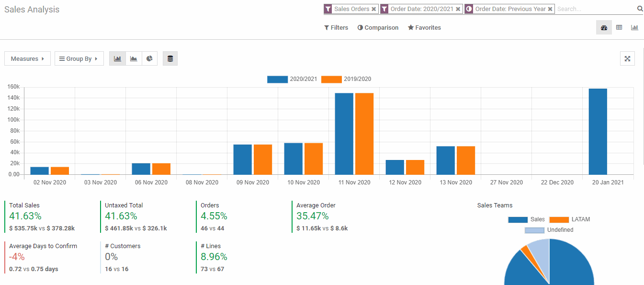Viewport: 644px width, 285px height.
Task: Open the dashboard view
Action: 604,27
